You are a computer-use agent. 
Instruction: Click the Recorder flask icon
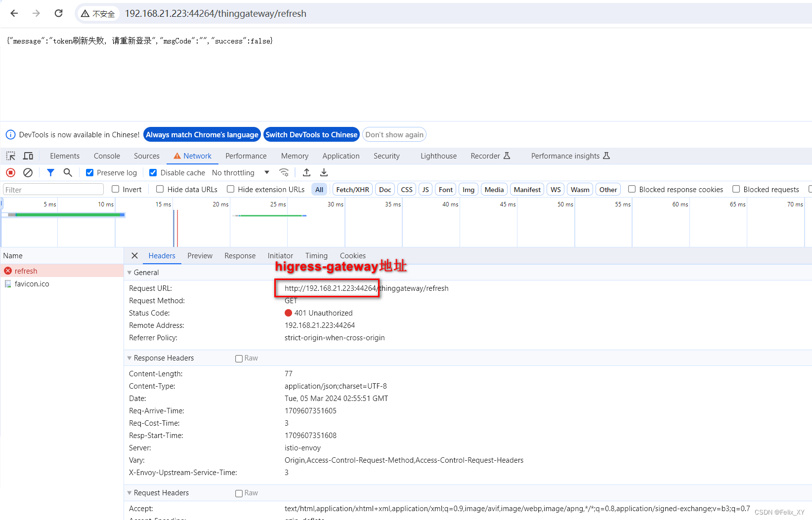coord(507,156)
